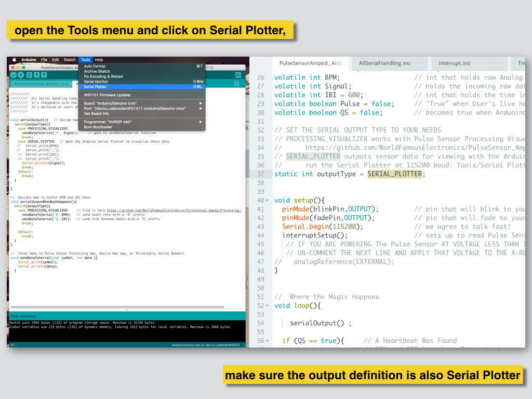Open the File menu
Image resolution: width=532 pixels, height=399 pixels.
pos(44,60)
